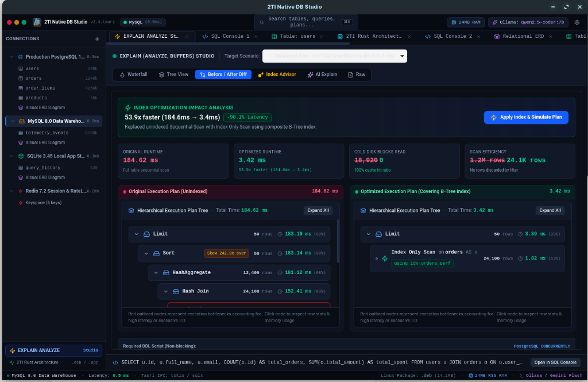
Task: Expand All in optimized execution plan
Action: click(x=550, y=210)
